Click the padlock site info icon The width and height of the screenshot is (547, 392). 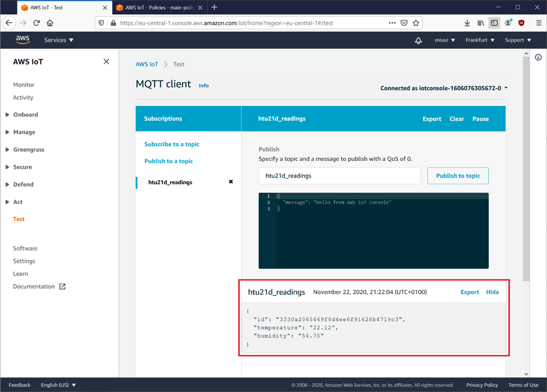113,23
